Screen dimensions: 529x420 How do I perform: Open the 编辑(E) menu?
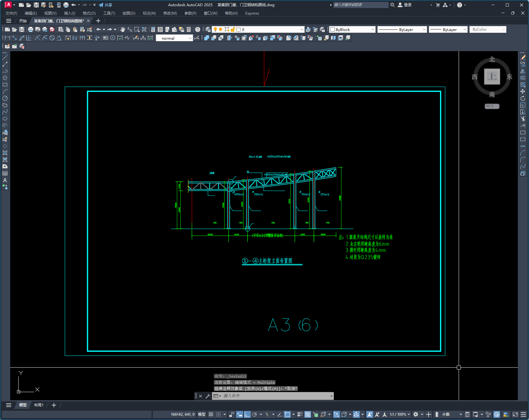(31, 13)
